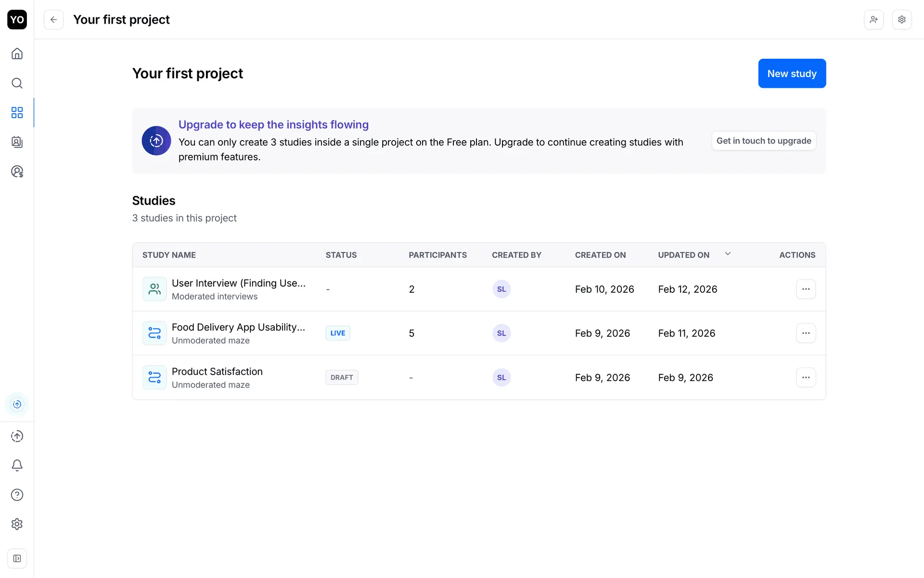Click the project settings gear in header
This screenshot has height=578, width=924.
902,20
